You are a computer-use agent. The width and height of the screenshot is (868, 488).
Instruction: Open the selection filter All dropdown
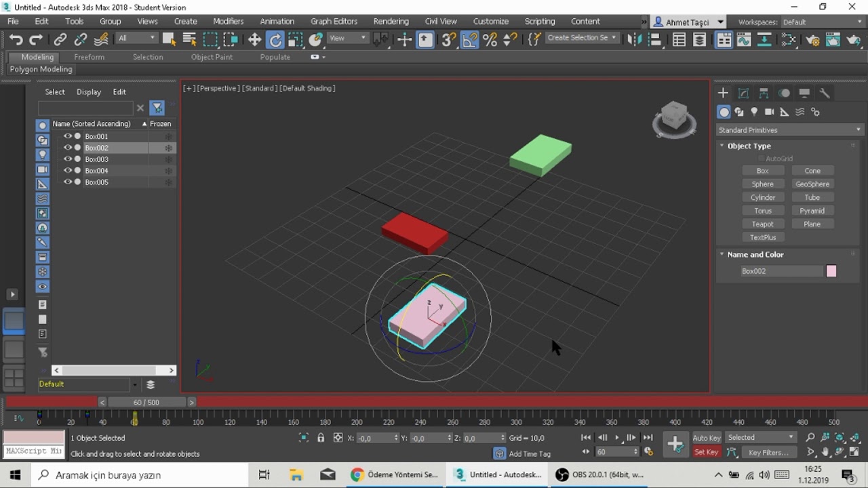tap(136, 39)
